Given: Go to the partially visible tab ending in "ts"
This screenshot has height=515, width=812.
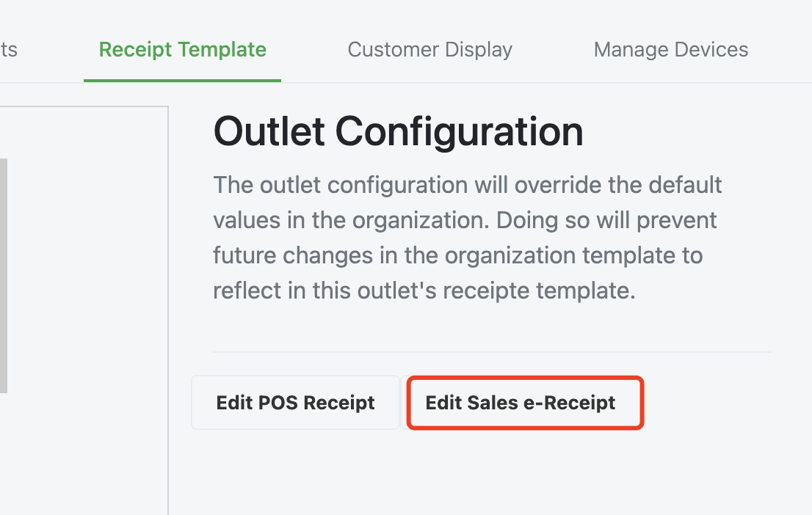Looking at the screenshot, I should (9, 50).
